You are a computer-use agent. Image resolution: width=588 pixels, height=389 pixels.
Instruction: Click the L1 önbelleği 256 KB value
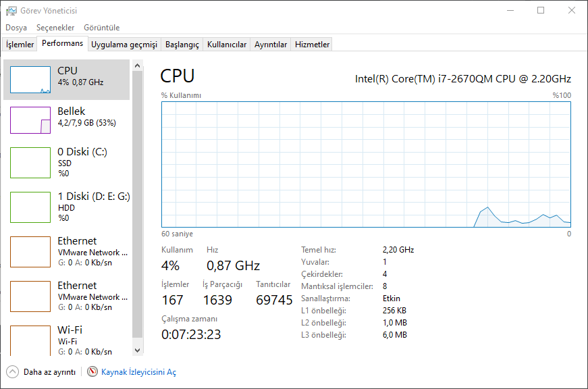[x=394, y=311]
